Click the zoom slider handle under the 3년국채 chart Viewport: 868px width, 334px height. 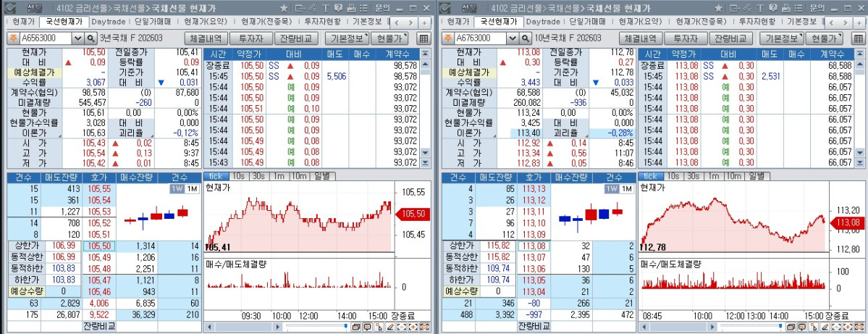coord(346,326)
